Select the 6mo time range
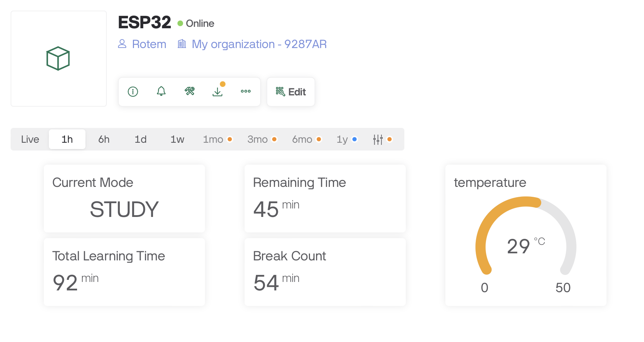This screenshot has width=644, height=342. click(306, 139)
